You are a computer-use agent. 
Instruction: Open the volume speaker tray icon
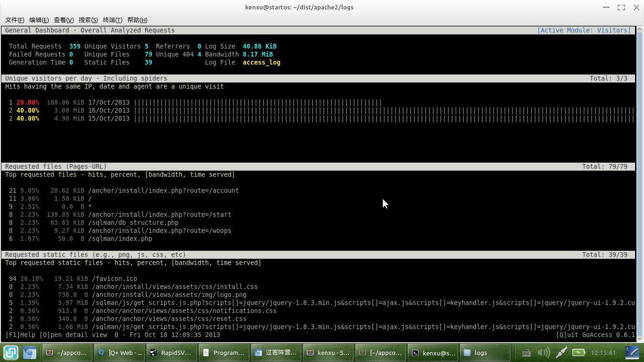click(544, 353)
